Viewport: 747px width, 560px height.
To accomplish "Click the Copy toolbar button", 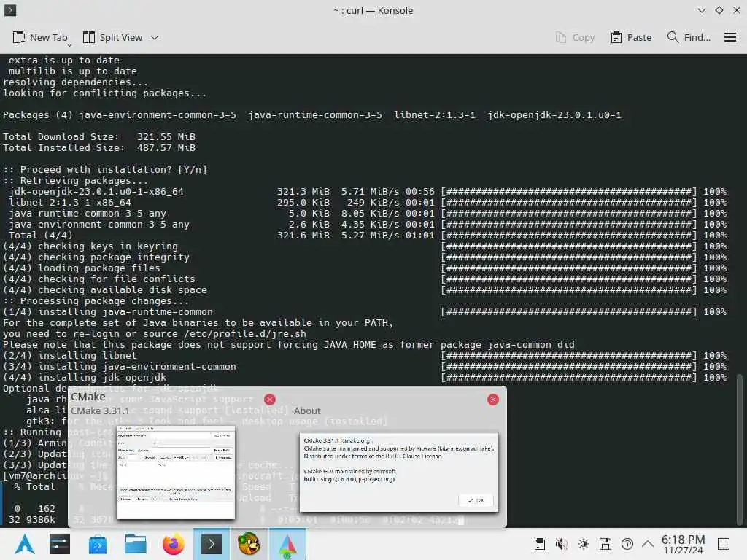I will 575,37.
